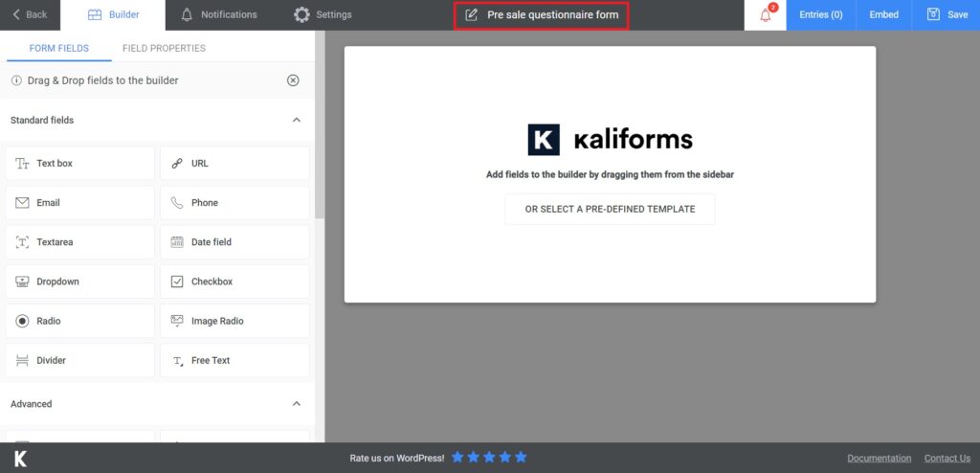This screenshot has width=980, height=473.
Task: Click 'Or select a pre-defined template'
Action: pyautogui.click(x=610, y=209)
